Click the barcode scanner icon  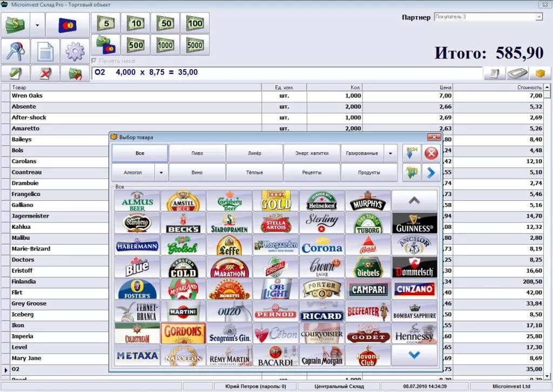(517, 73)
